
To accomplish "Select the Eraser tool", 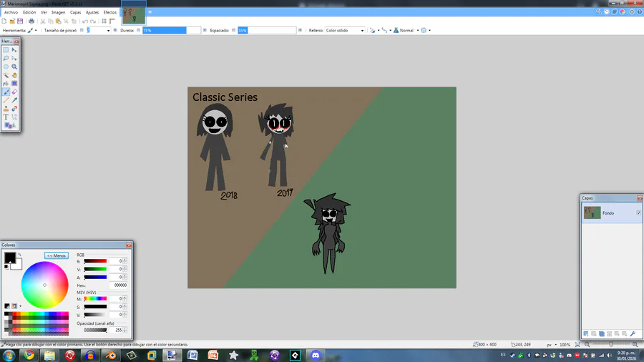I will (14, 92).
